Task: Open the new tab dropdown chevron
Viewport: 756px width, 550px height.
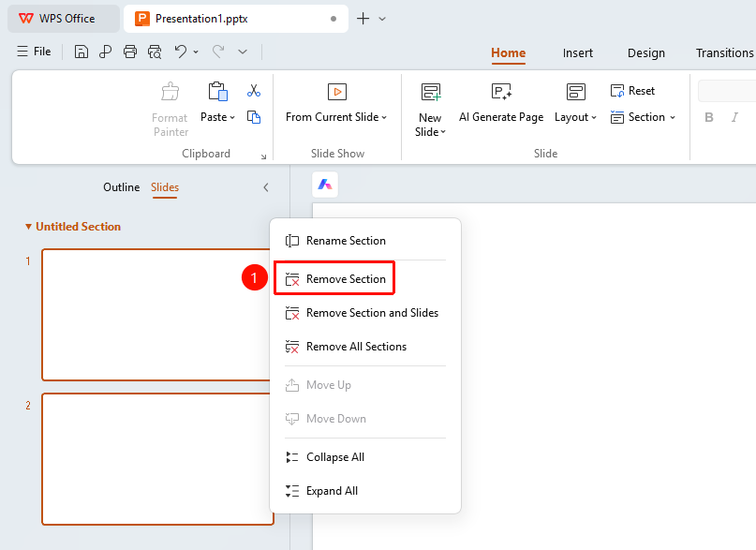Action: point(382,19)
